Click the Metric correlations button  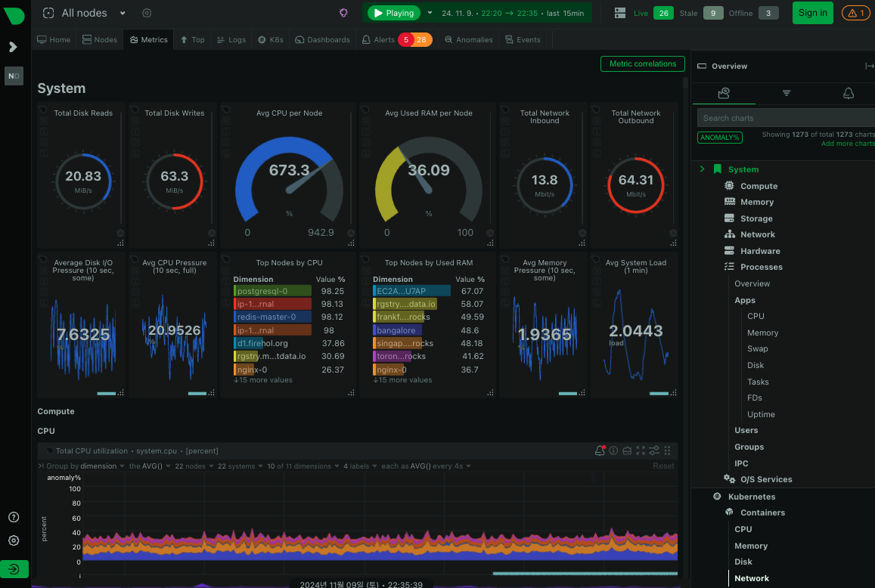pyautogui.click(x=642, y=63)
